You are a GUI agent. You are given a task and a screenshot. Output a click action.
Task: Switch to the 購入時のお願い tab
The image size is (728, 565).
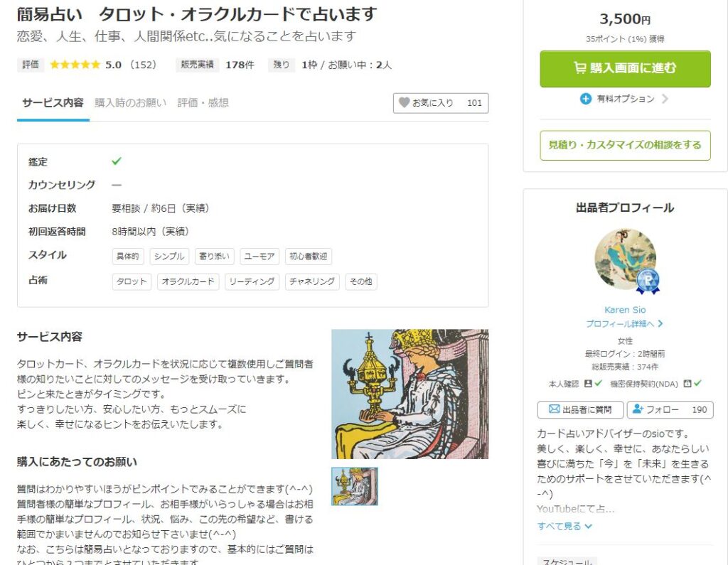[x=131, y=102]
